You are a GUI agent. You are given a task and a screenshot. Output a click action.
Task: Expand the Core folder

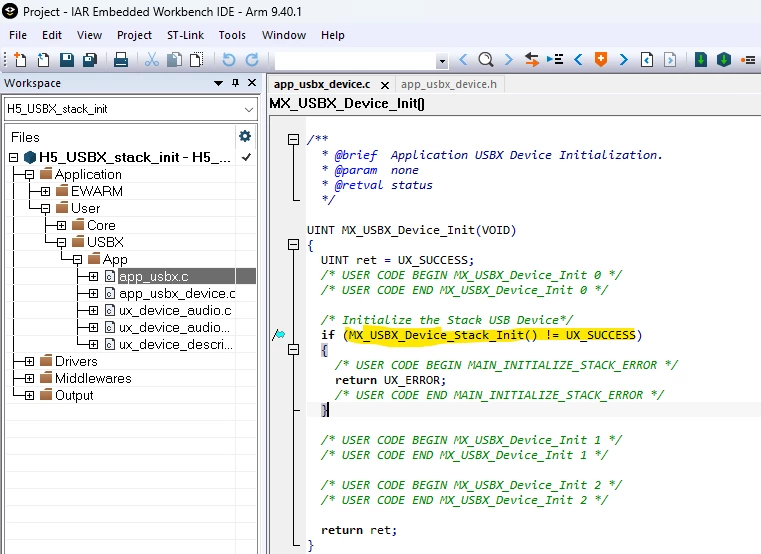pyautogui.click(x=61, y=225)
